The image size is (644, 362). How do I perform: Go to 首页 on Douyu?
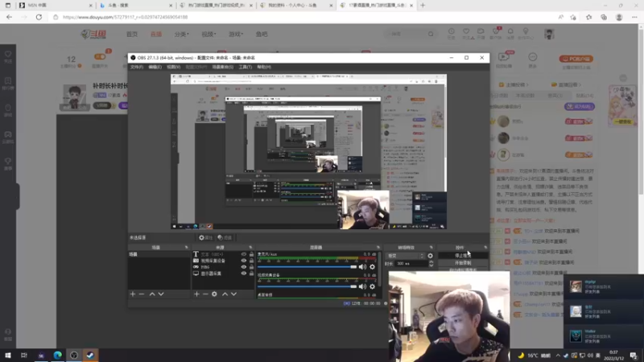pos(132,34)
